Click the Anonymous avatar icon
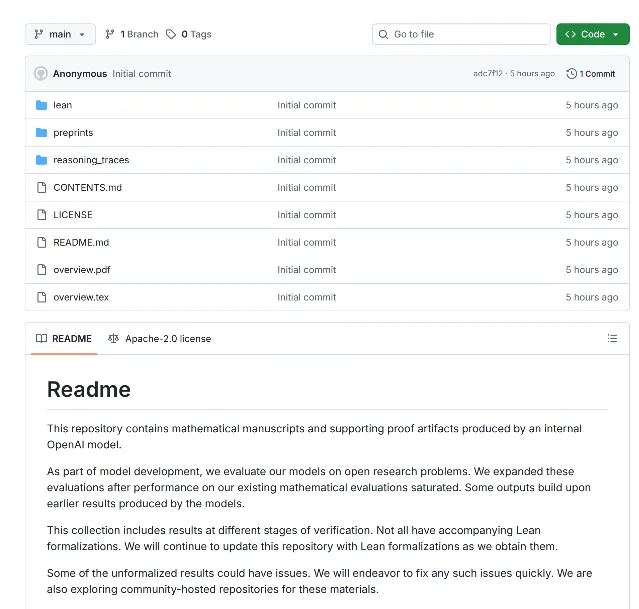Image resolution: width=639 pixels, height=609 pixels. [41, 74]
